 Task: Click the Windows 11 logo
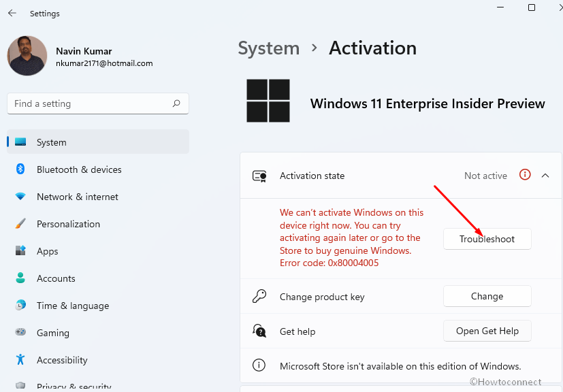tap(268, 101)
